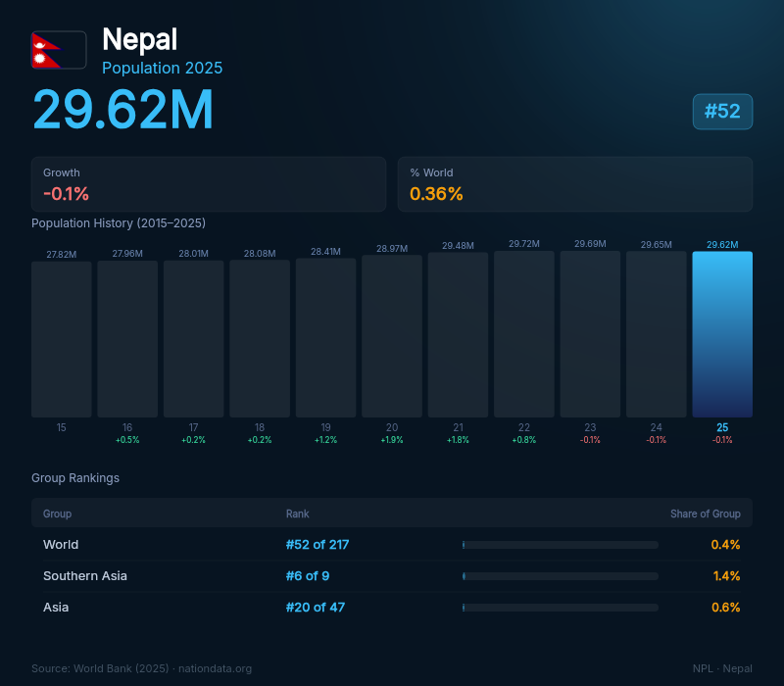Click the -0.1% change under year 23
The width and height of the screenshot is (784, 686).
(x=590, y=440)
